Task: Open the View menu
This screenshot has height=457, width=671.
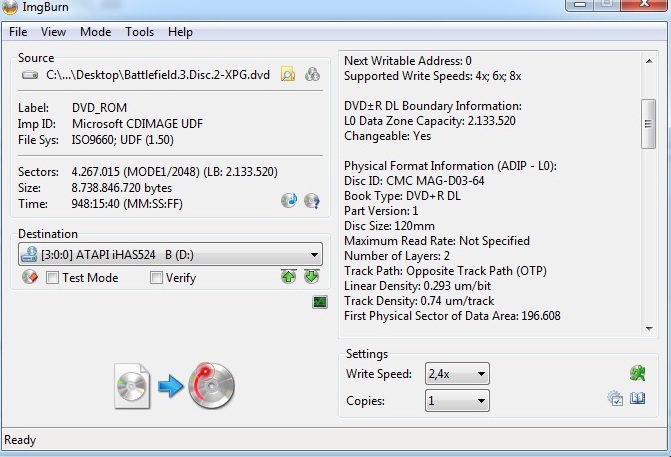Action: coord(53,32)
